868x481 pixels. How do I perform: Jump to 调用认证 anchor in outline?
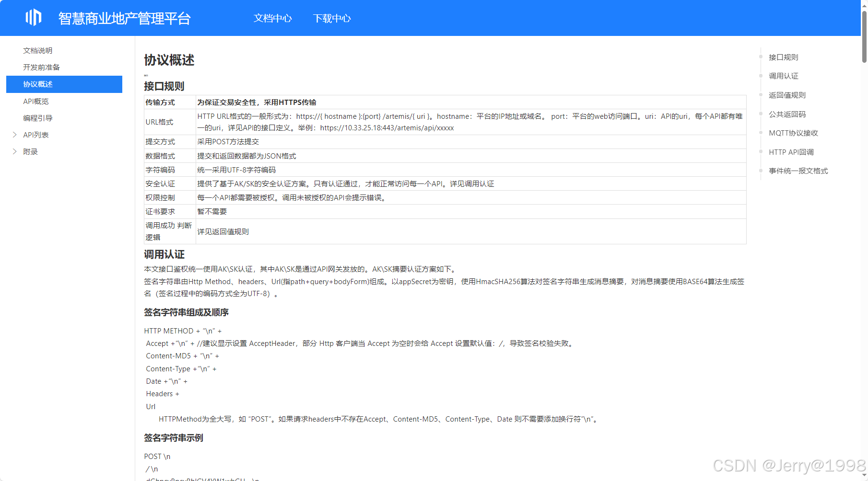tap(784, 76)
